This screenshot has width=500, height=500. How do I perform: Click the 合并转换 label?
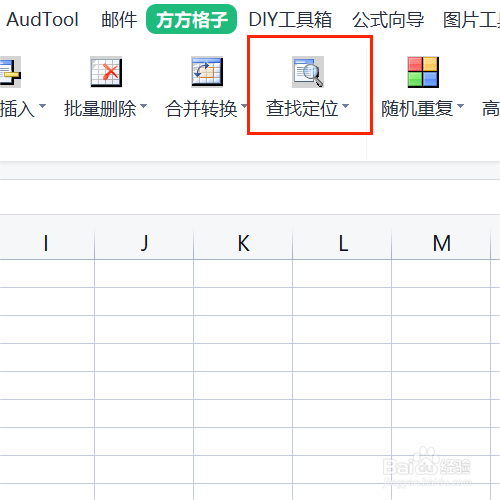point(201,109)
